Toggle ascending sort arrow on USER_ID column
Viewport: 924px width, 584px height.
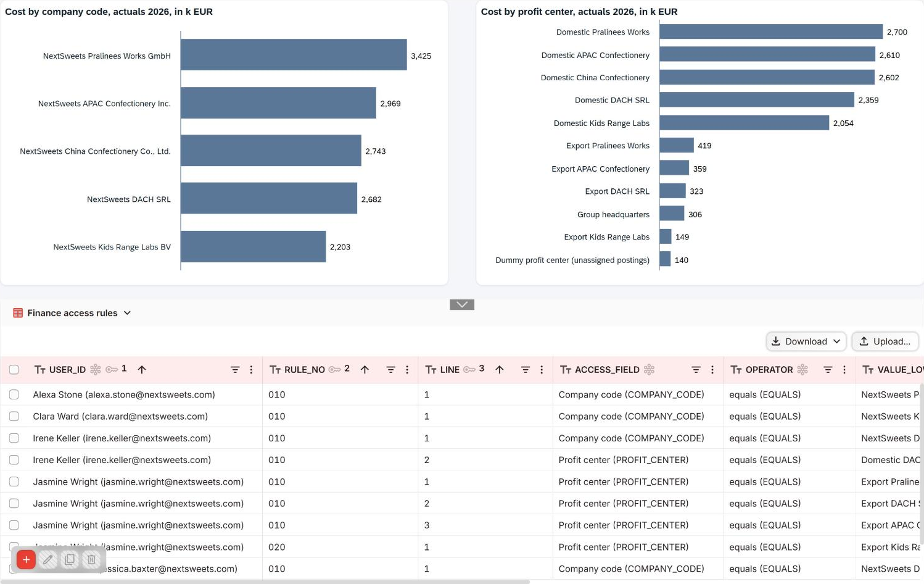pos(142,370)
